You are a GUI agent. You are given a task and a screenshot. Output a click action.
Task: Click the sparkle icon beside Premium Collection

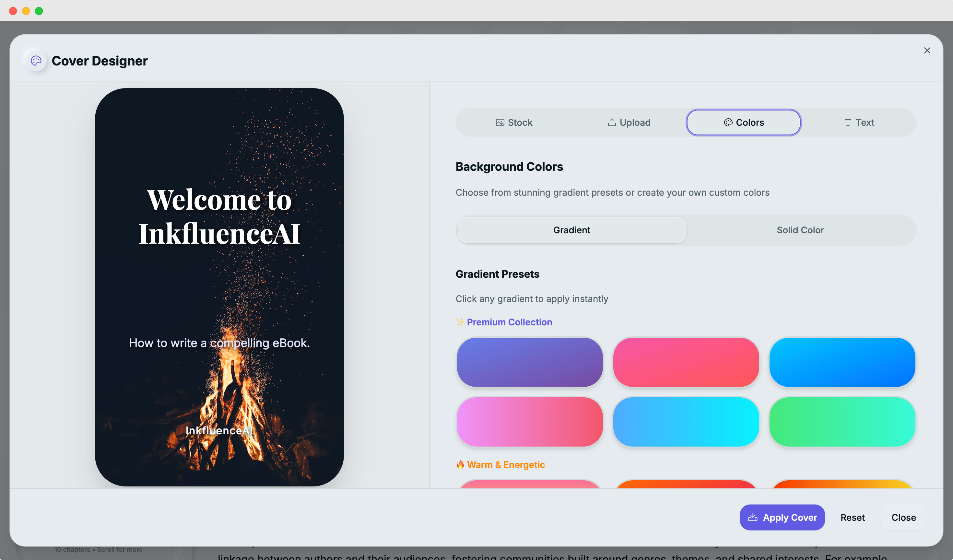pyautogui.click(x=460, y=322)
